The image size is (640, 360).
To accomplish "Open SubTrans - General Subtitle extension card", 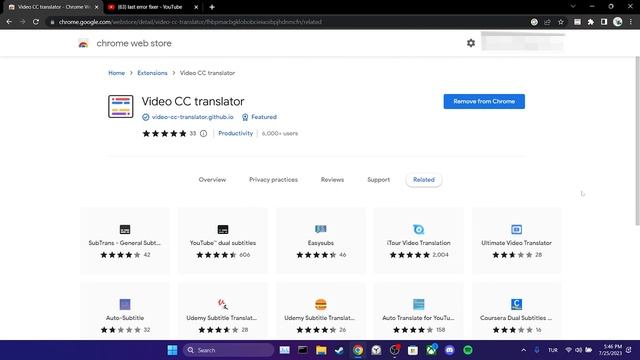I will [x=125, y=240].
